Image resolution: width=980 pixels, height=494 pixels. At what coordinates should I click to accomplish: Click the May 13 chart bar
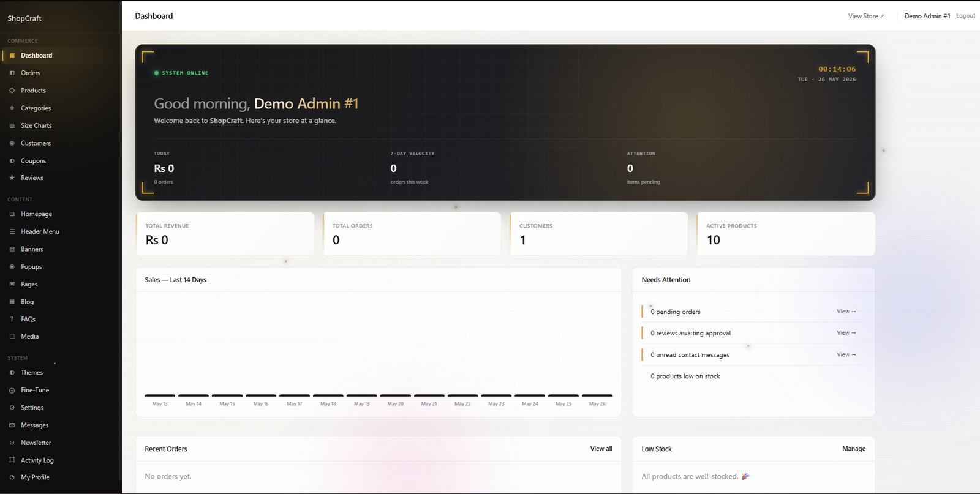(160, 395)
